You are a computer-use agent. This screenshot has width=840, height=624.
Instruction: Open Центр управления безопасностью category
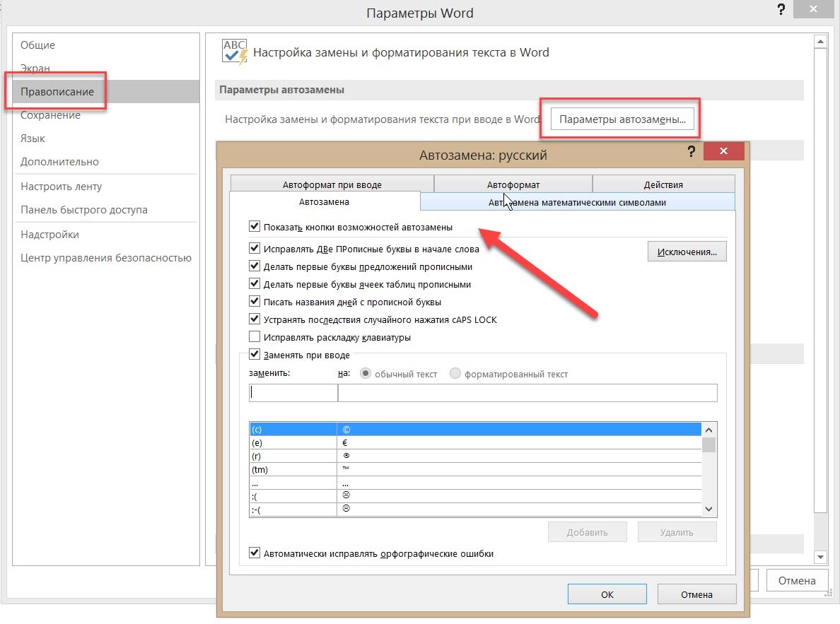106,258
